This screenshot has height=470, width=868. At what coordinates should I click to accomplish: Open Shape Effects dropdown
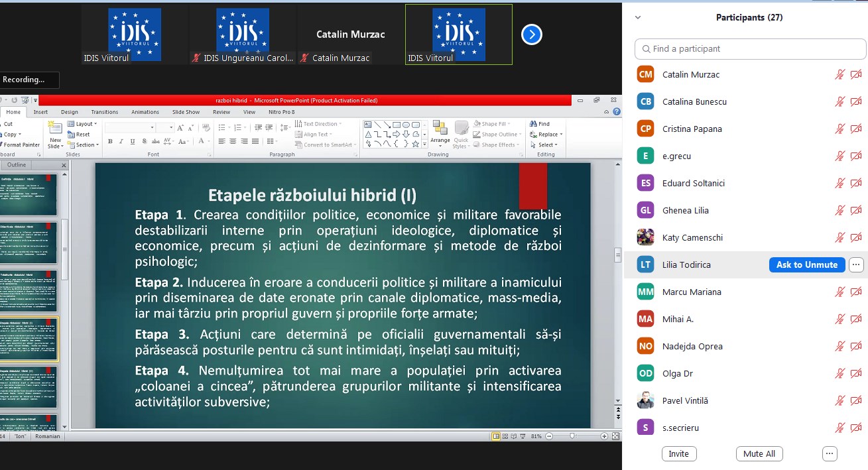pos(497,145)
